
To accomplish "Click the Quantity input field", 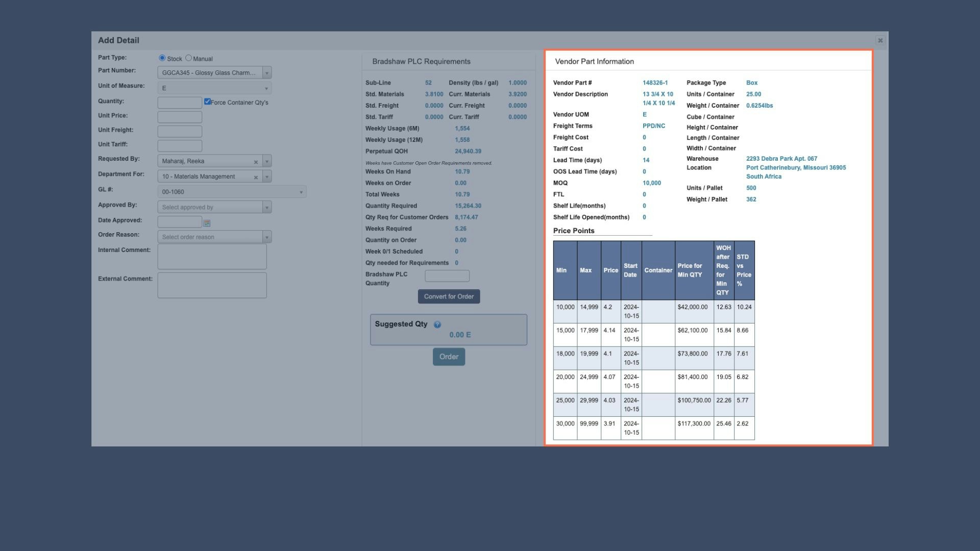I will click(x=180, y=102).
